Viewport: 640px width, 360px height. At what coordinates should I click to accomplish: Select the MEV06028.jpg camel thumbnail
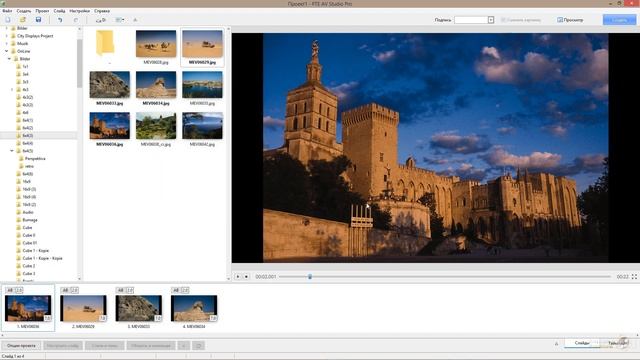pos(156,44)
